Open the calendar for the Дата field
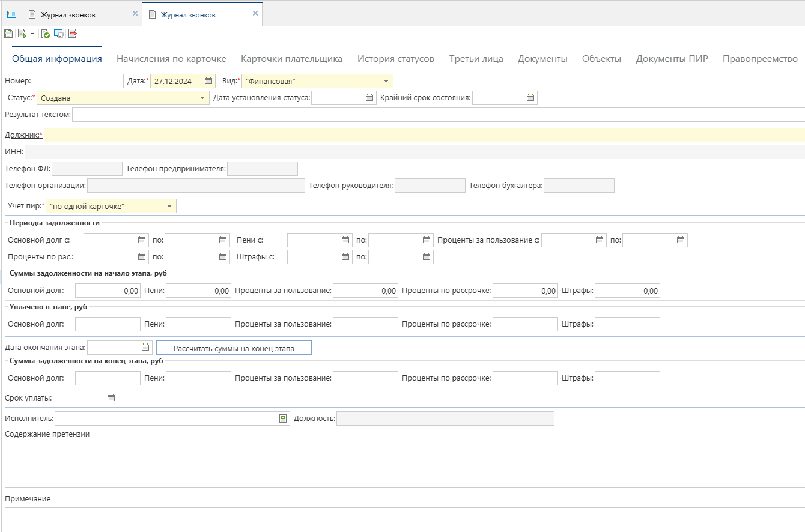805x532 pixels. pyautogui.click(x=208, y=81)
